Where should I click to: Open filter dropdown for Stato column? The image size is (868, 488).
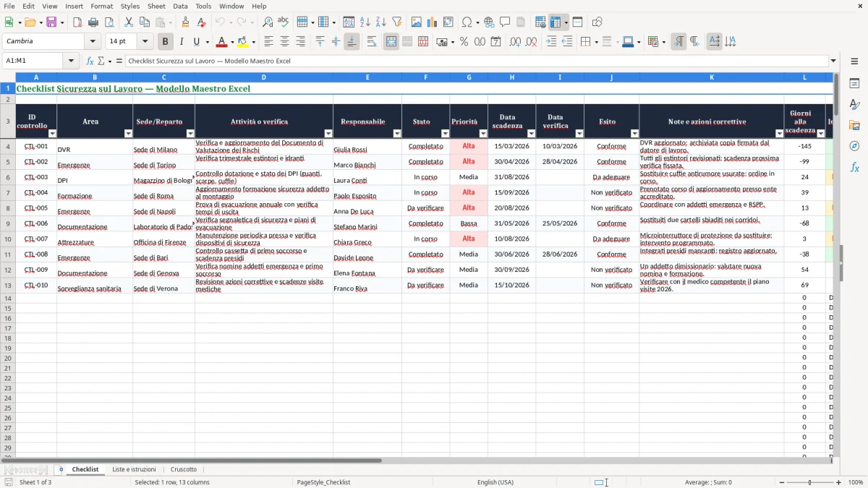tap(445, 134)
